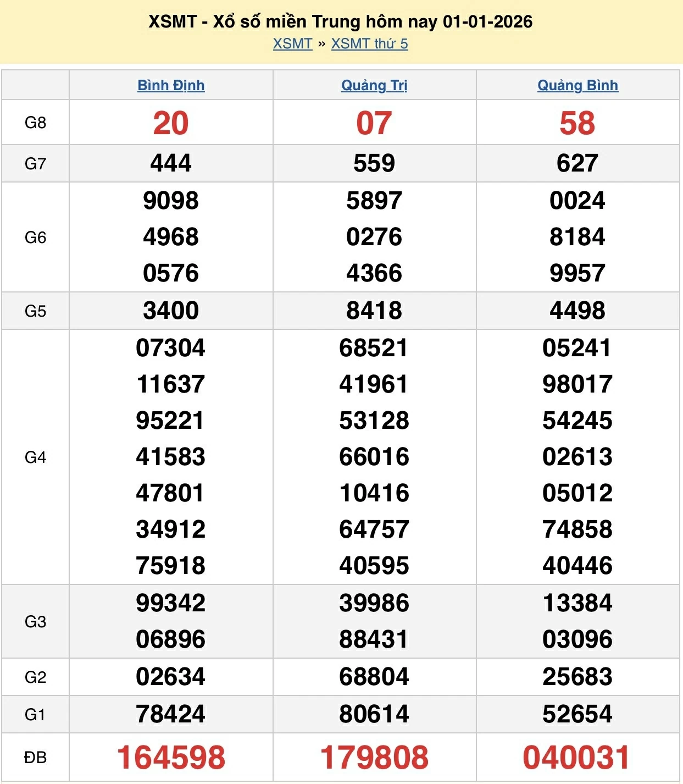
Task: Select the G8 prize row label
Action: click(x=35, y=123)
